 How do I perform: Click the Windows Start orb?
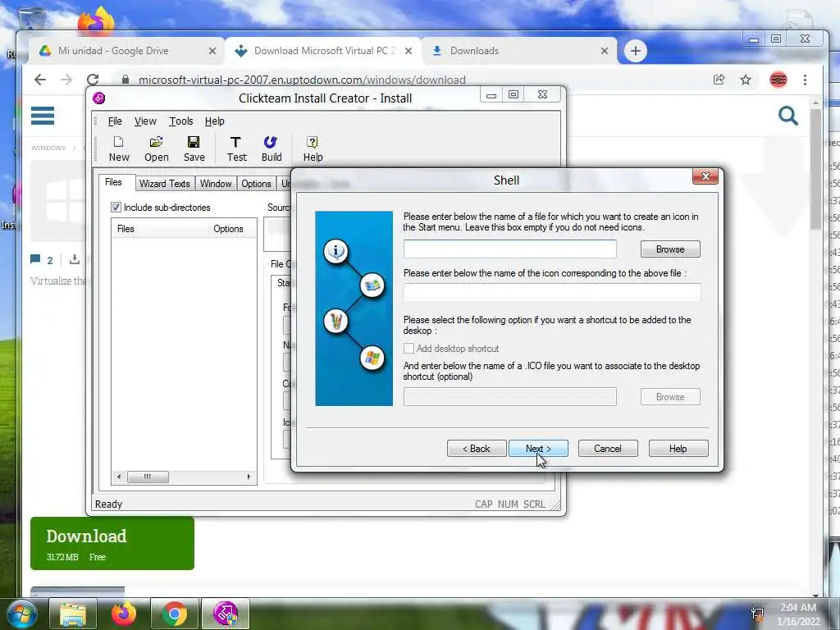pos(21,614)
